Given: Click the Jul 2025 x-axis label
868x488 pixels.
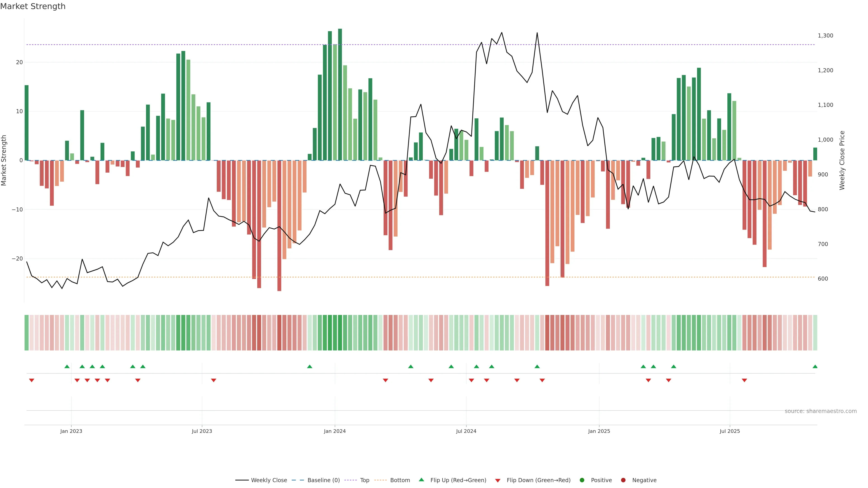Looking at the screenshot, I should [729, 431].
